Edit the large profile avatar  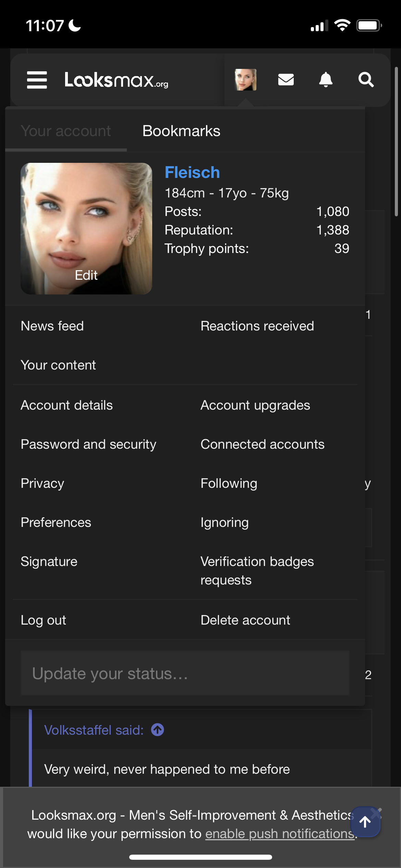coord(86,275)
